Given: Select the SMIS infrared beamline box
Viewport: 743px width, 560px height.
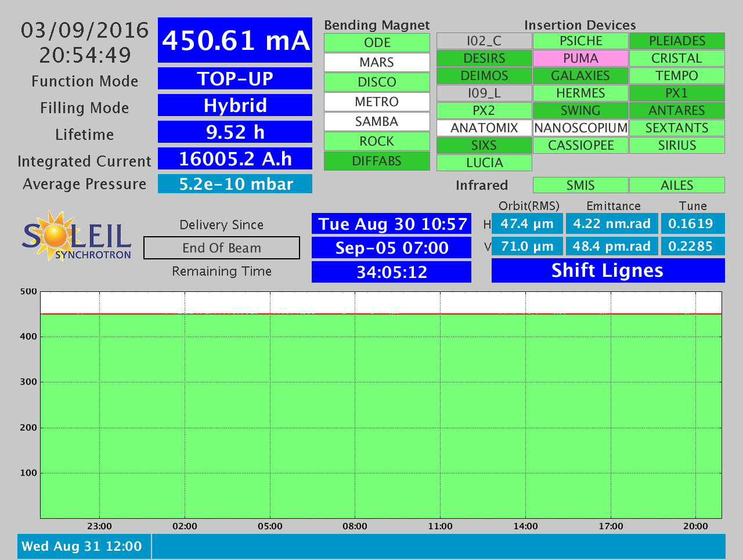Looking at the screenshot, I should tap(580, 185).
